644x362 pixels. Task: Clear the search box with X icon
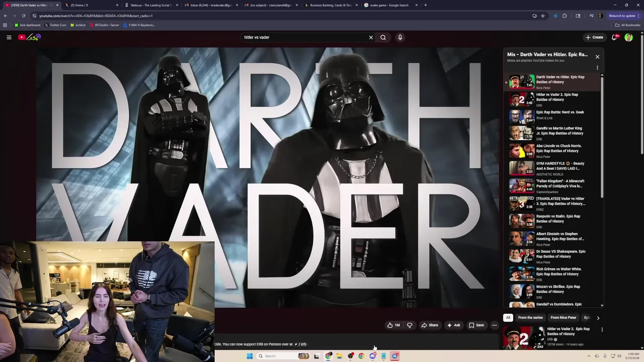[371, 37]
